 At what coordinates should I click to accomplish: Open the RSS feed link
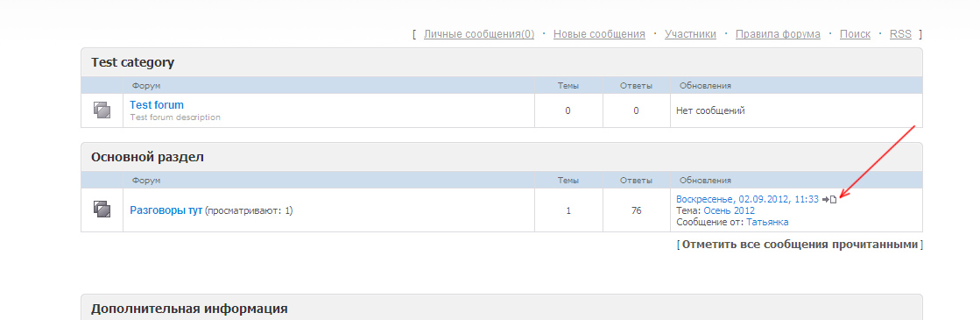tap(900, 34)
